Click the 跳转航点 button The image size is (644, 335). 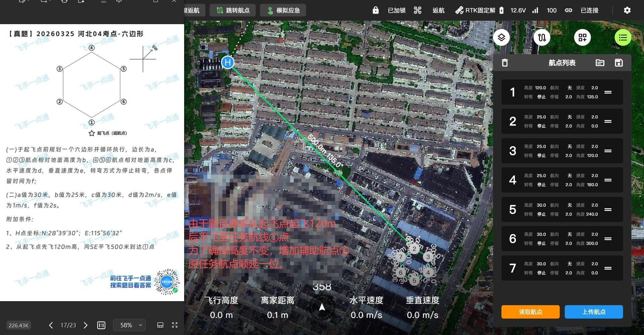(233, 10)
